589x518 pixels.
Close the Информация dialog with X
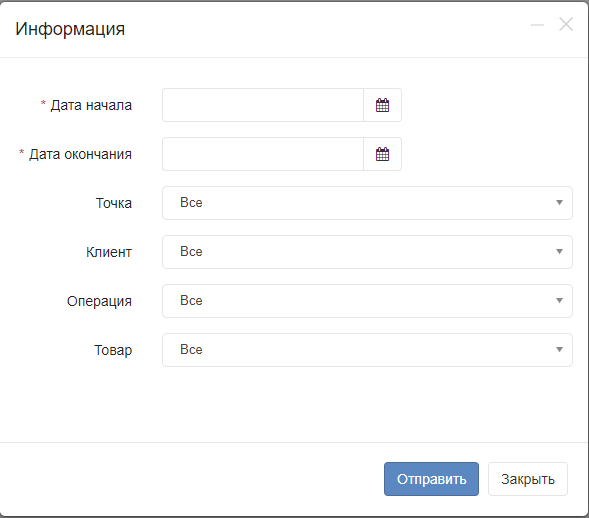click(x=566, y=24)
